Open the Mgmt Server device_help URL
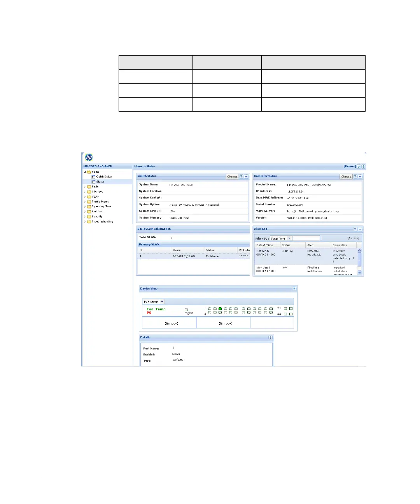This screenshot has height=504, width=420. 313,211
